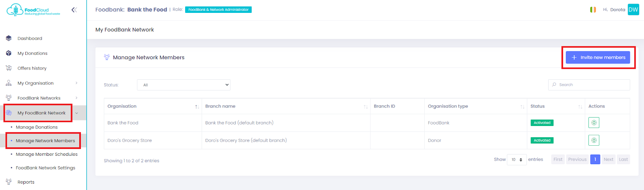Sort by the Status column arrows
Image resolution: width=644 pixels, height=190 pixels.
click(580, 107)
